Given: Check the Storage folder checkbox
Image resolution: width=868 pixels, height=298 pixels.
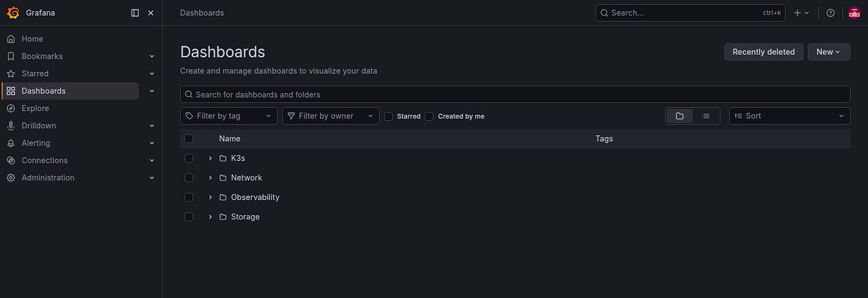Looking at the screenshot, I should pyautogui.click(x=189, y=216).
